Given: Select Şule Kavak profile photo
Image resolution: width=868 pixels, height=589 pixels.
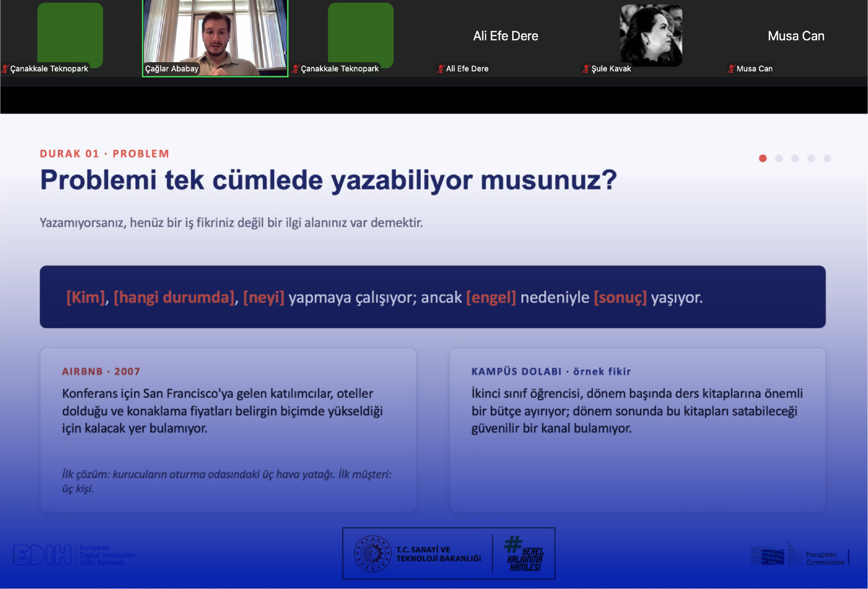Looking at the screenshot, I should click(651, 35).
